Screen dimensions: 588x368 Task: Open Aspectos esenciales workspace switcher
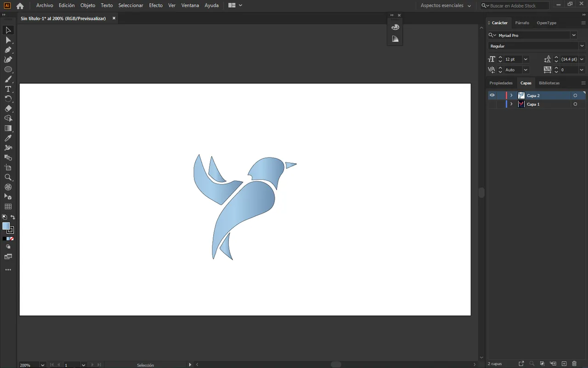pyautogui.click(x=446, y=6)
